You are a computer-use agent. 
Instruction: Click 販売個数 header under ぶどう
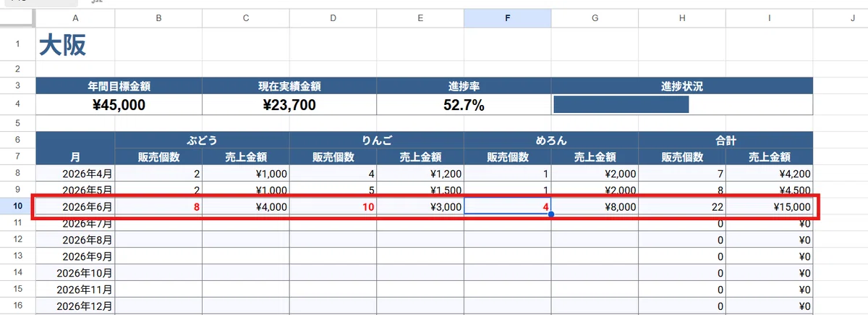click(158, 156)
